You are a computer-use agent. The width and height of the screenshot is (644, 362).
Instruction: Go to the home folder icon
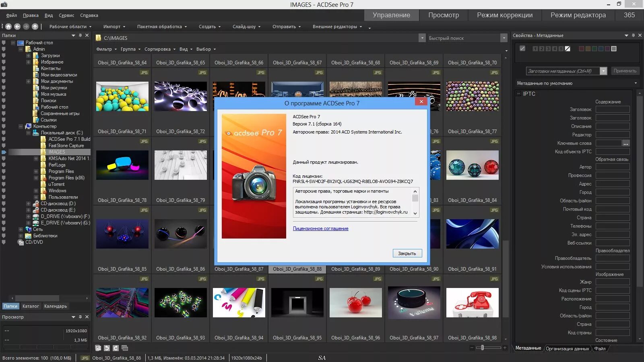[8, 27]
